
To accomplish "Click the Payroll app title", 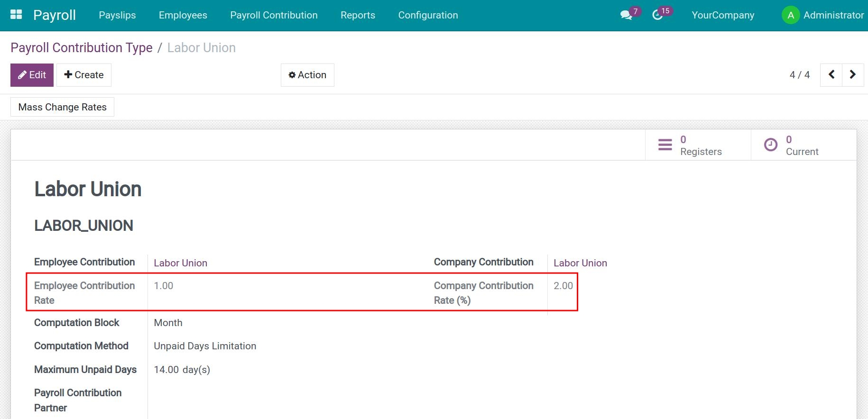I will coord(55,15).
